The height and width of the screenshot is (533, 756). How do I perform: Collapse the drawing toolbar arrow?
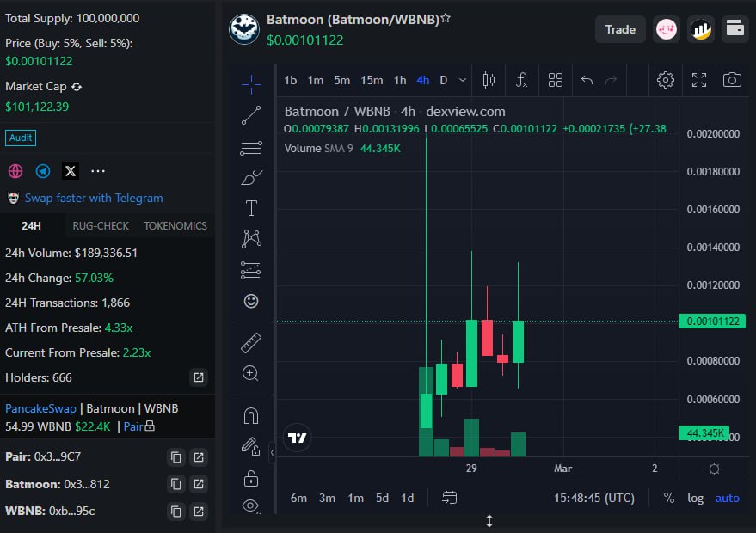(x=272, y=452)
